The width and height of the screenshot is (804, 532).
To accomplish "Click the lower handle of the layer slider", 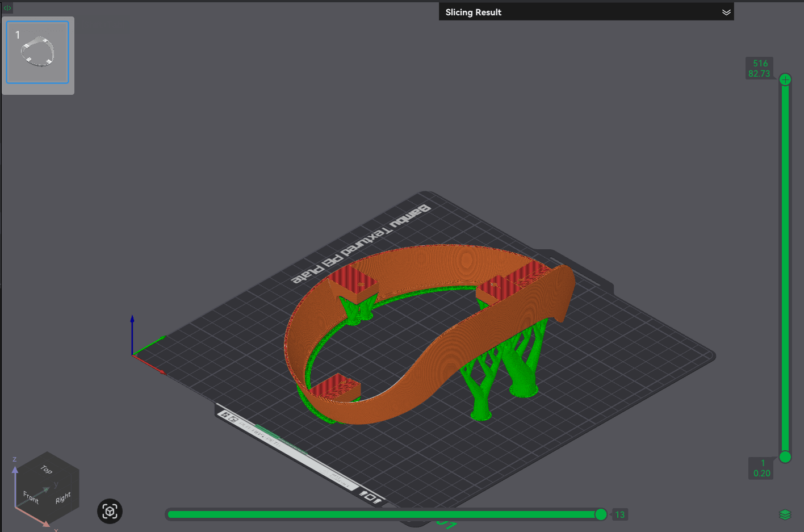I will 785,457.
